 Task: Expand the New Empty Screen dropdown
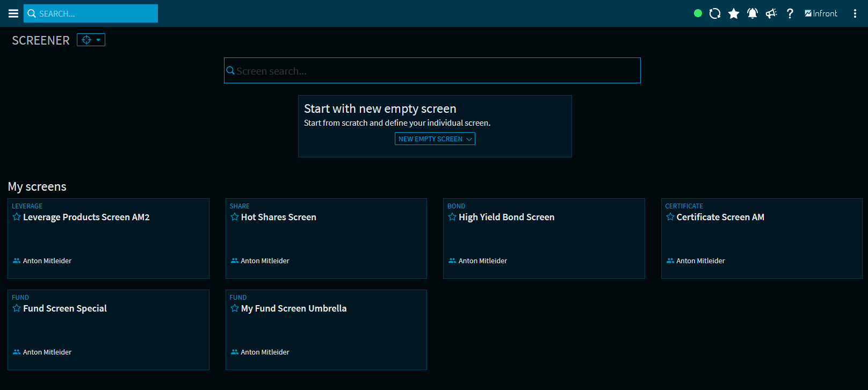point(435,139)
